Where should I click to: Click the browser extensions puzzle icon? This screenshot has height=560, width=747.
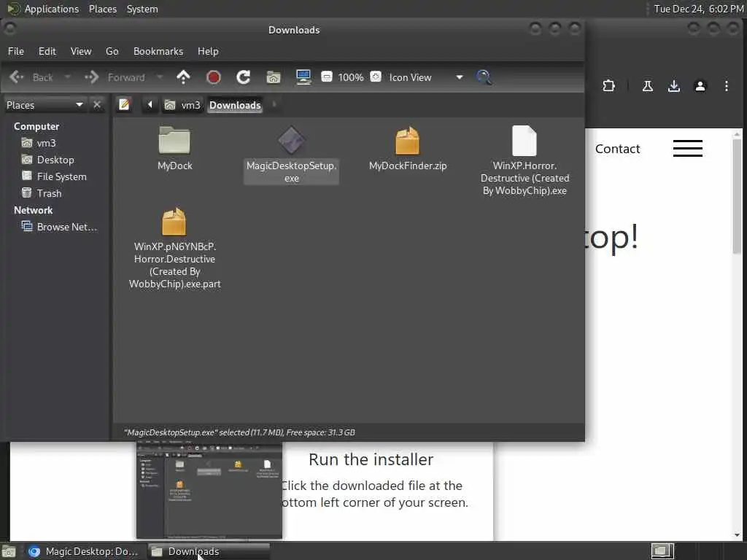click(x=608, y=86)
